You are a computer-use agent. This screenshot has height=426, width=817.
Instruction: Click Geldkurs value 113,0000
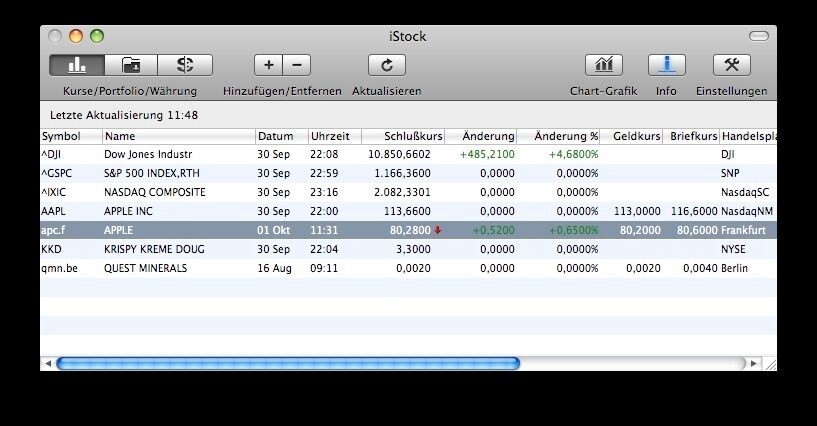(x=637, y=211)
